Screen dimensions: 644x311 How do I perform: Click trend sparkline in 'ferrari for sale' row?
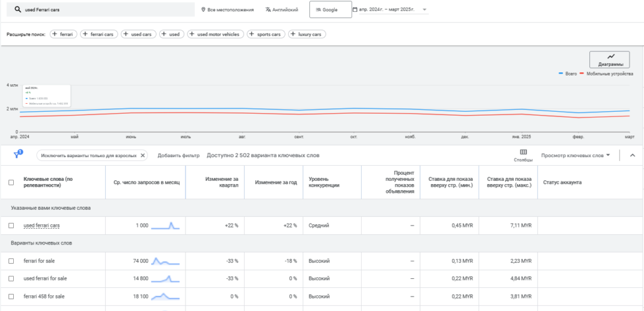(x=165, y=261)
